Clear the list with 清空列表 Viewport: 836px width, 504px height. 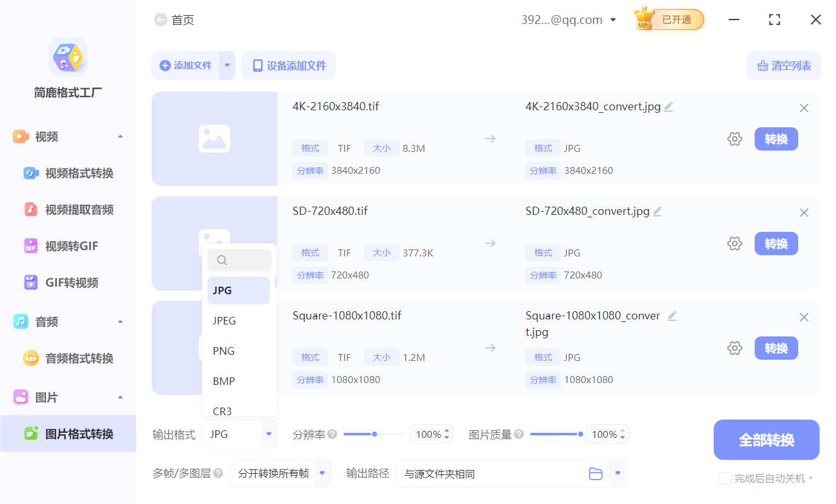[784, 66]
